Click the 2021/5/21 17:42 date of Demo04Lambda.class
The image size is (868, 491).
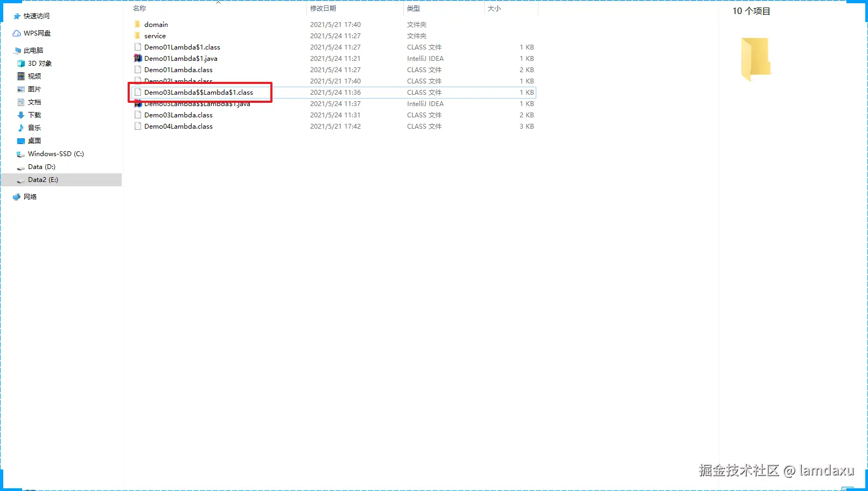click(x=335, y=127)
